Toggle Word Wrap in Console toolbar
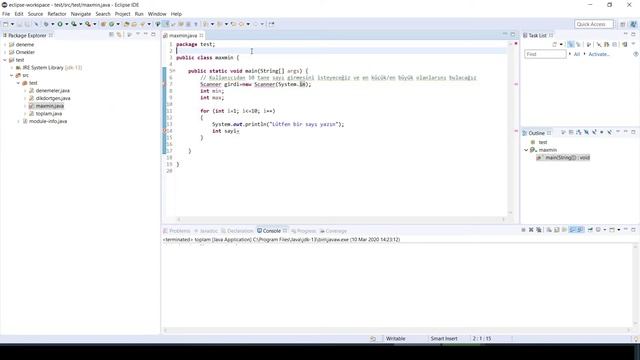Screen dimensions: 640x360 click(564, 230)
